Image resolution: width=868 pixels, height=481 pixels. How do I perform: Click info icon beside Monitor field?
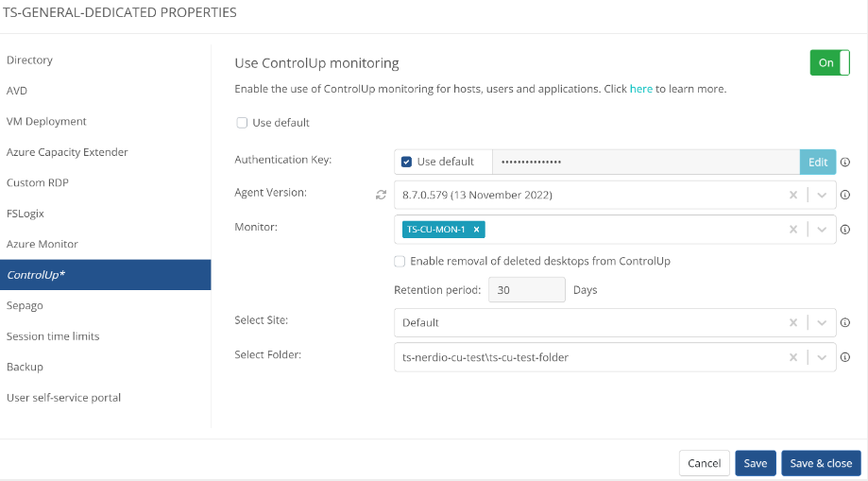tap(845, 230)
